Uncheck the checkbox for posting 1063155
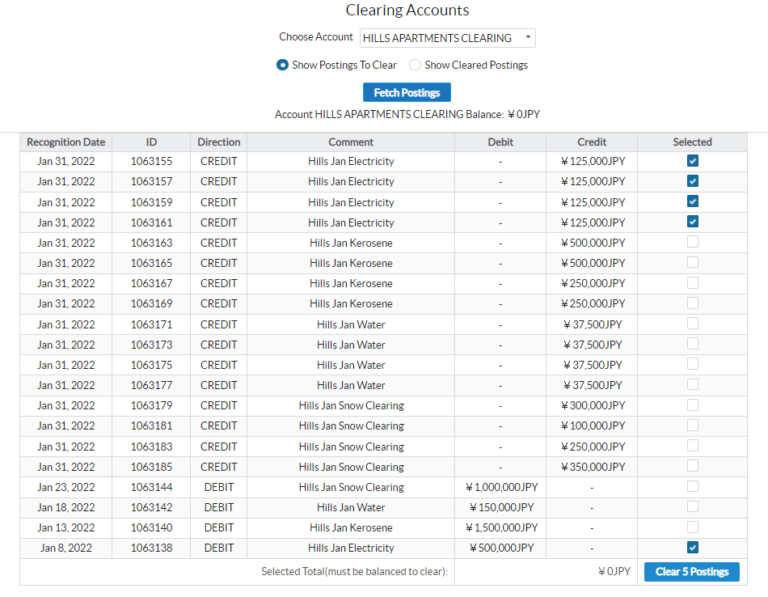Screen dimensions: 768x597 click(692, 161)
